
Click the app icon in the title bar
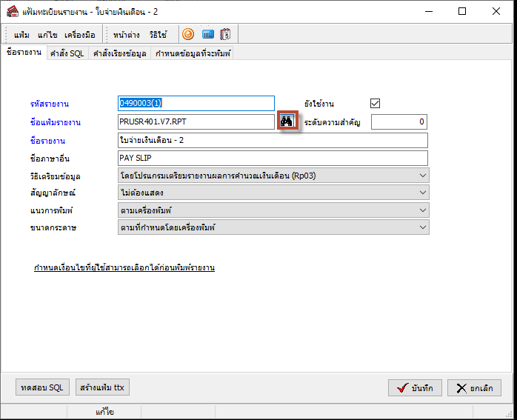(12, 11)
